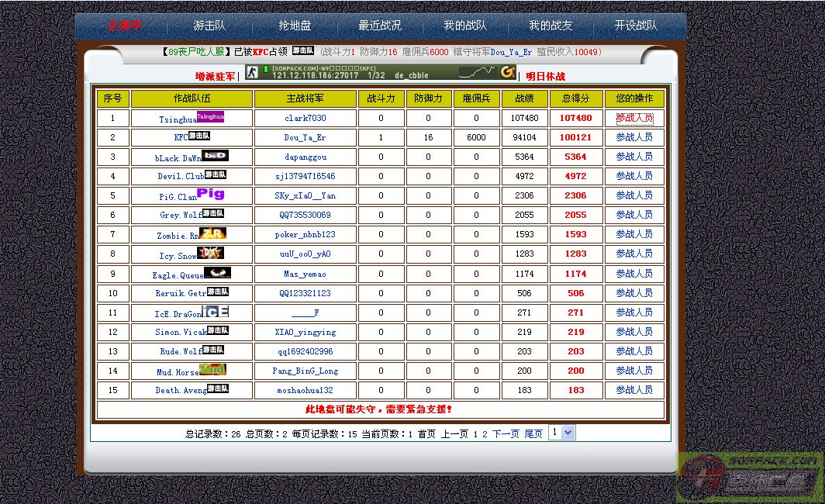Click the Eagle.Queue team emblem

click(217, 273)
